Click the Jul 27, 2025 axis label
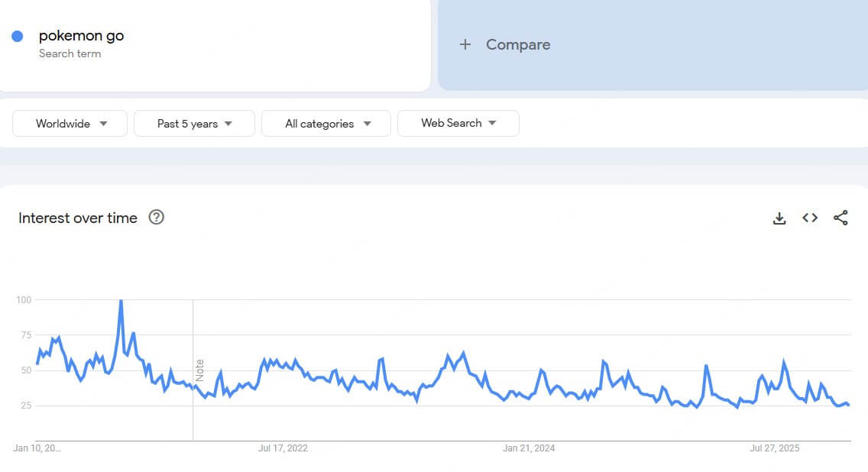This screenshot has width=868, height=472. 773,448
